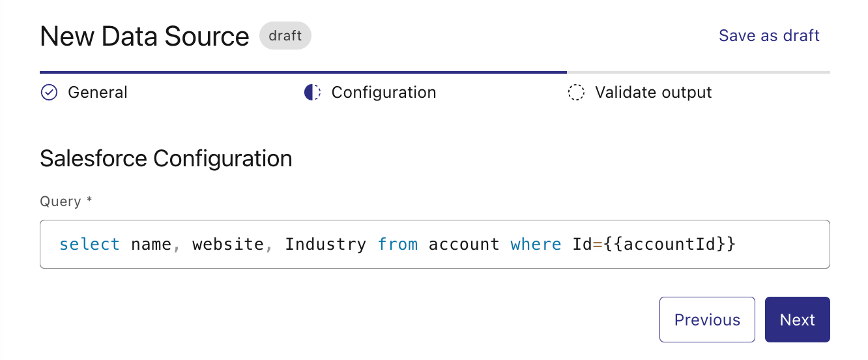The height and width of the screenshot is (360, 868).
Task: Click the dashed circle Validate output icon
Action: coord(576,93)
